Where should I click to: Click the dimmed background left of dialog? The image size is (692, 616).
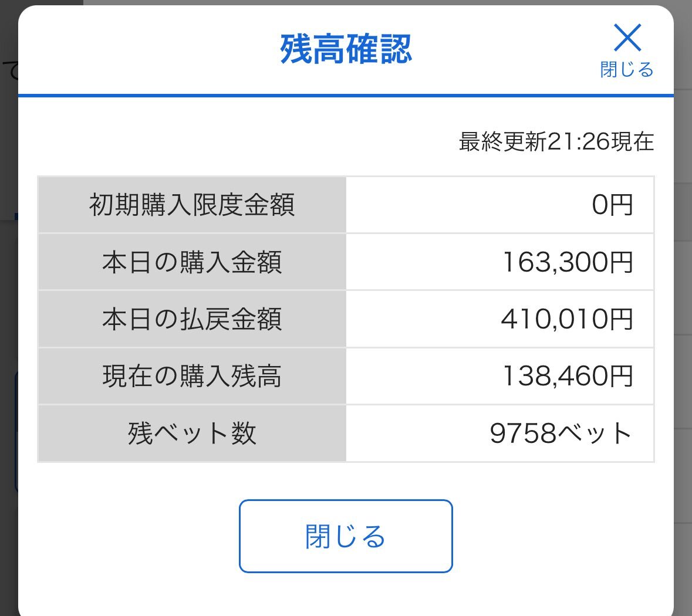click(x=8, y=309)
